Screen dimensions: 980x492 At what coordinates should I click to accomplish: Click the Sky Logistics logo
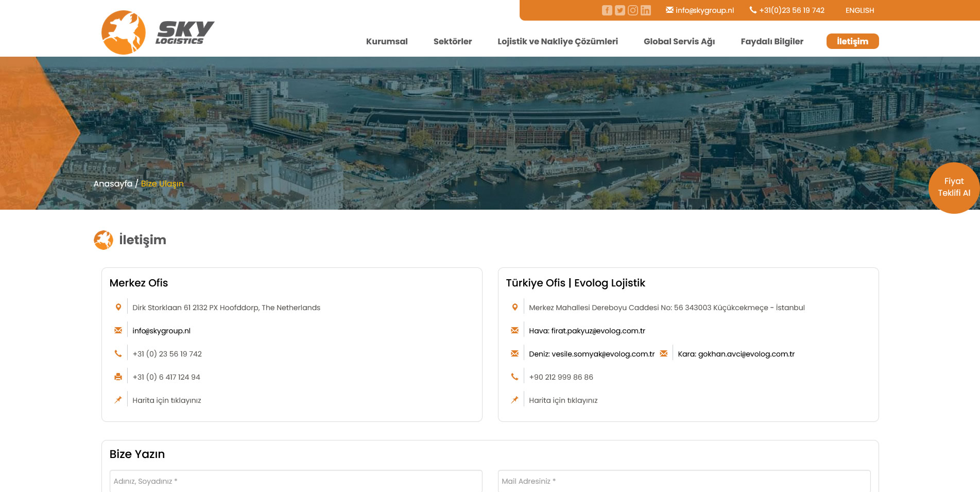[x=158, y=32]
